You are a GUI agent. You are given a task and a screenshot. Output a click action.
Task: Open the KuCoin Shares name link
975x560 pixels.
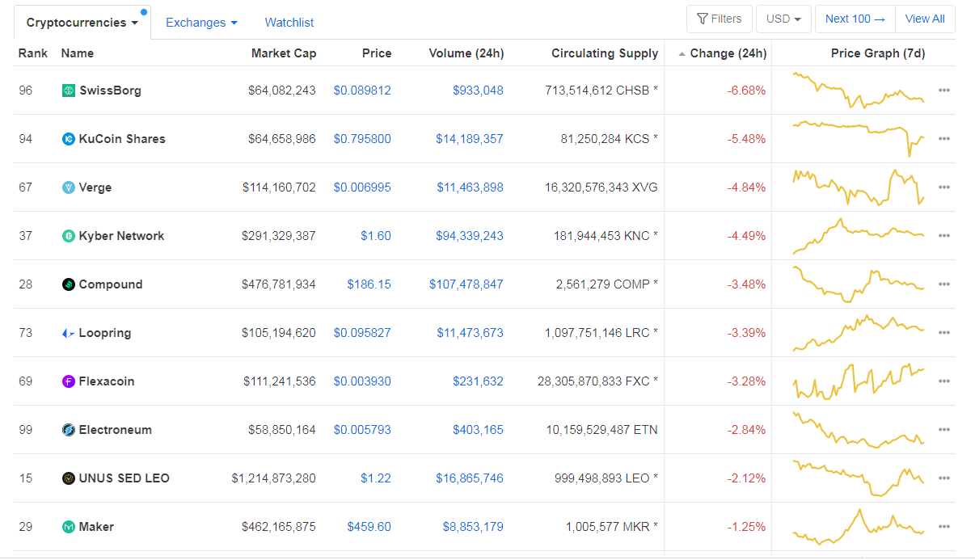coord(122,139)
